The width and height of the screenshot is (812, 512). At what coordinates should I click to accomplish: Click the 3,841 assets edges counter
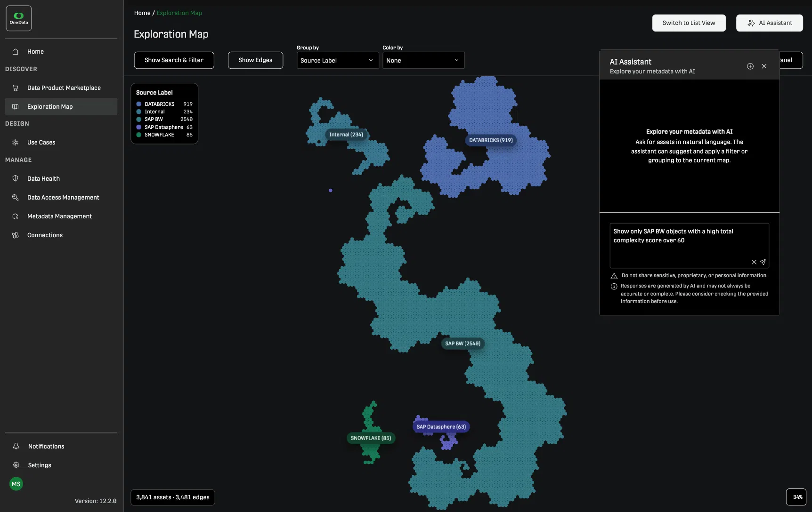pos(173,497)
